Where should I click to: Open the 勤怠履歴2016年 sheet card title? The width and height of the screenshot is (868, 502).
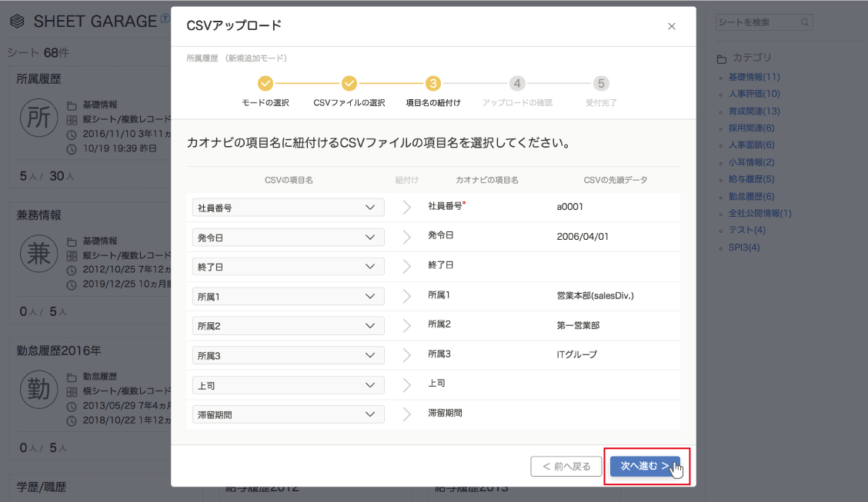tap(58, 351)
